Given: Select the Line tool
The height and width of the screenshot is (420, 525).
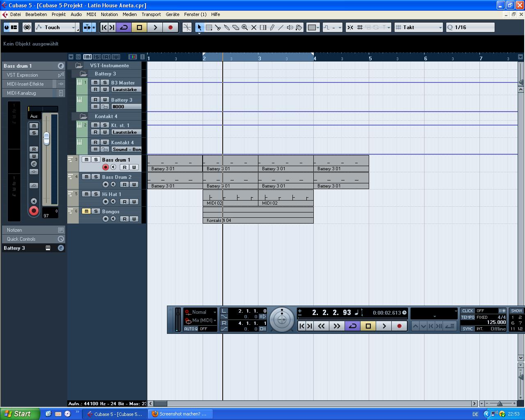Looking at the screenshot, I should tap(281, 27).
